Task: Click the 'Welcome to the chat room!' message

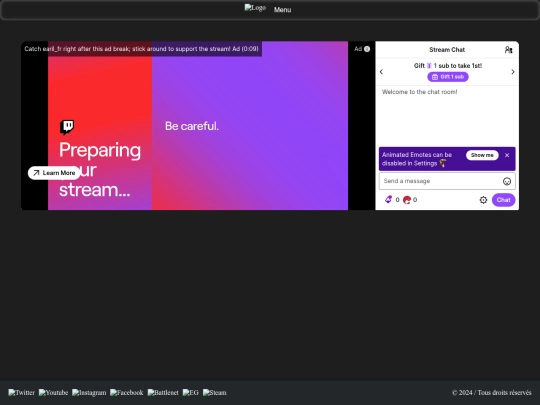Action: [419, 92]
